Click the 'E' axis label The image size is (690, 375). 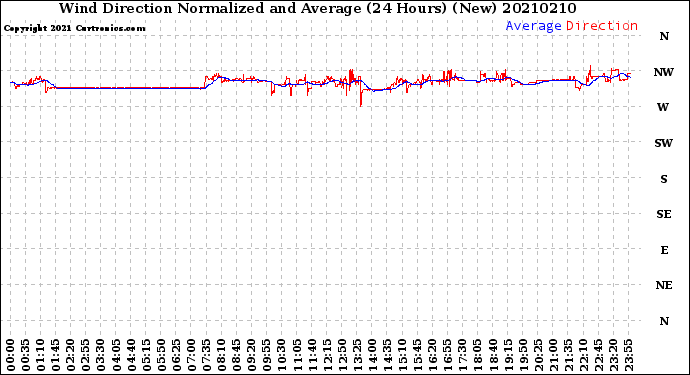coord(664,250)
